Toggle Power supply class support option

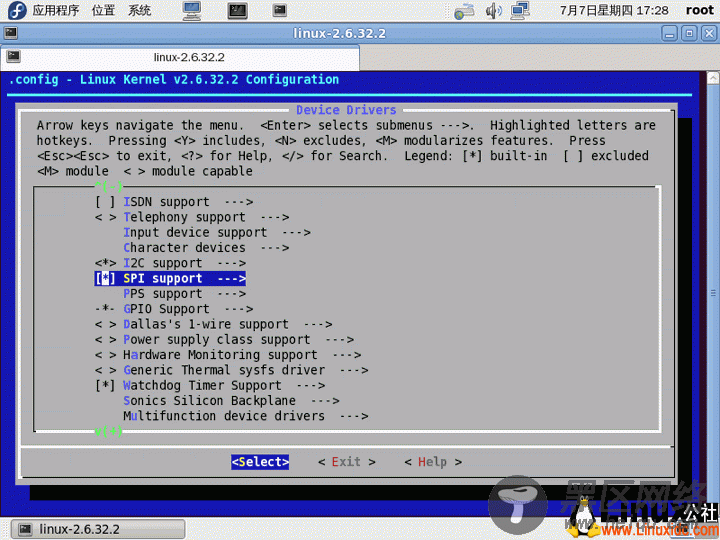click(x=105, y=340)
